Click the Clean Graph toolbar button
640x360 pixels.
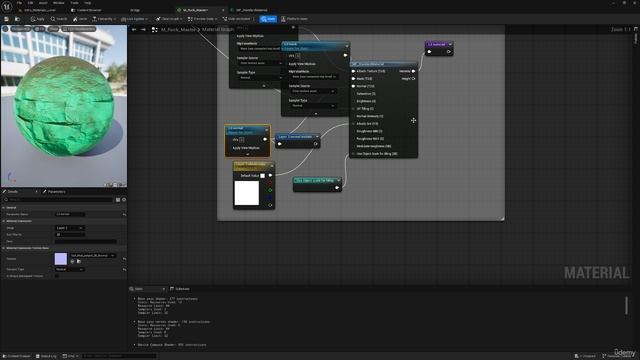tap(169, 19)
